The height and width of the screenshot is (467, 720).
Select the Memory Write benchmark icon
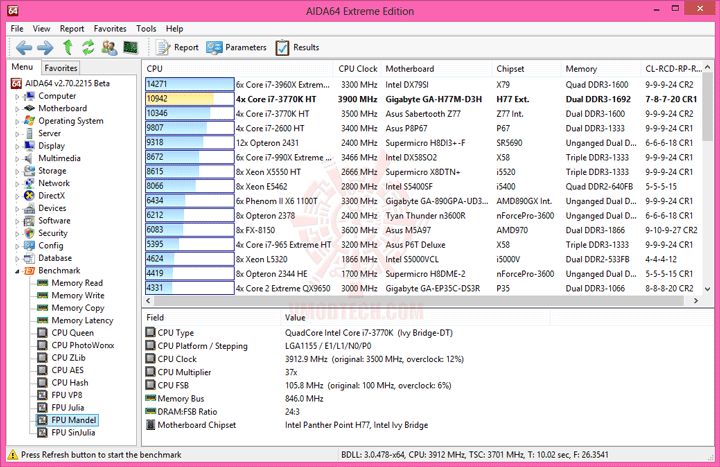coord(43,295)
